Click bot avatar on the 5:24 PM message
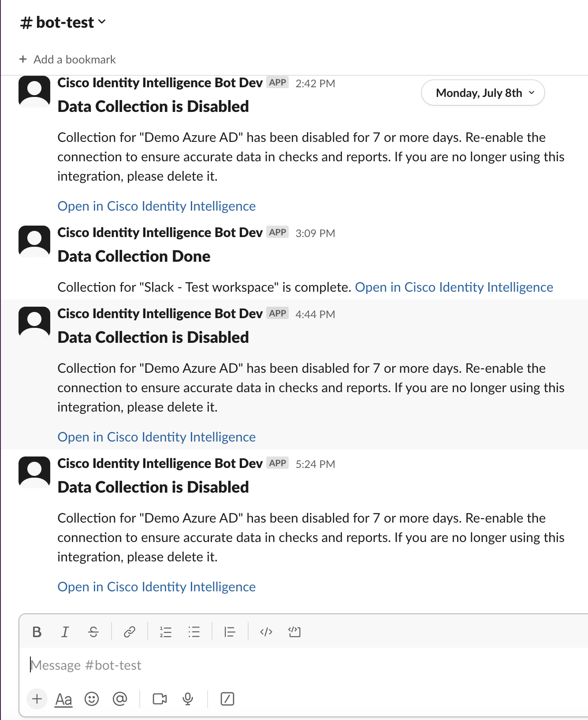Screen dimensions: 588x720 pos(34,472)
